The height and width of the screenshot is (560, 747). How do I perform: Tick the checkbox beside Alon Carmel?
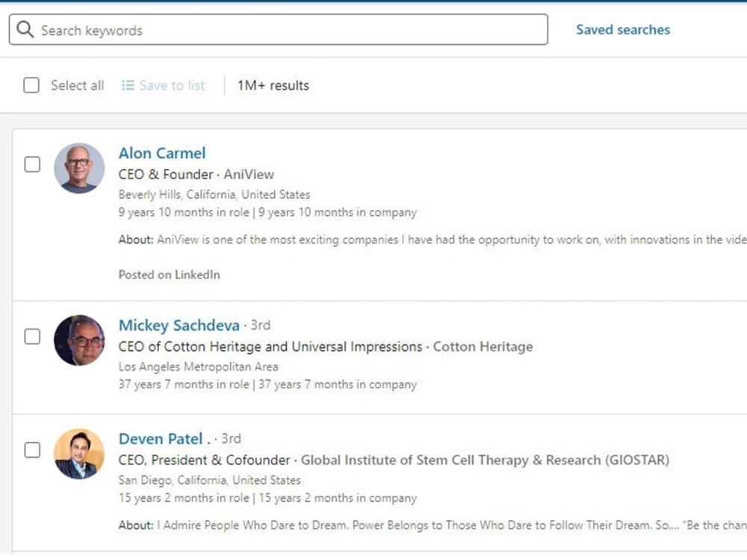click(x=32, y=164)
